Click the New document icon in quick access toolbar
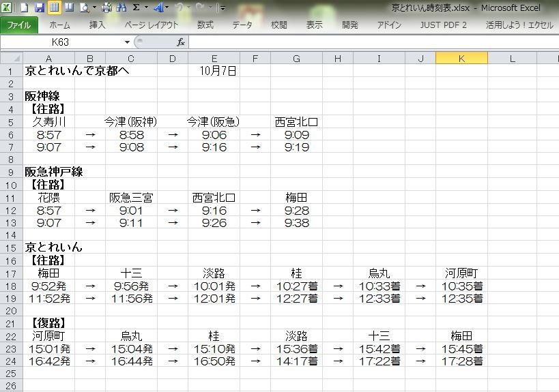Screen dimensions: 559x392 24,8
